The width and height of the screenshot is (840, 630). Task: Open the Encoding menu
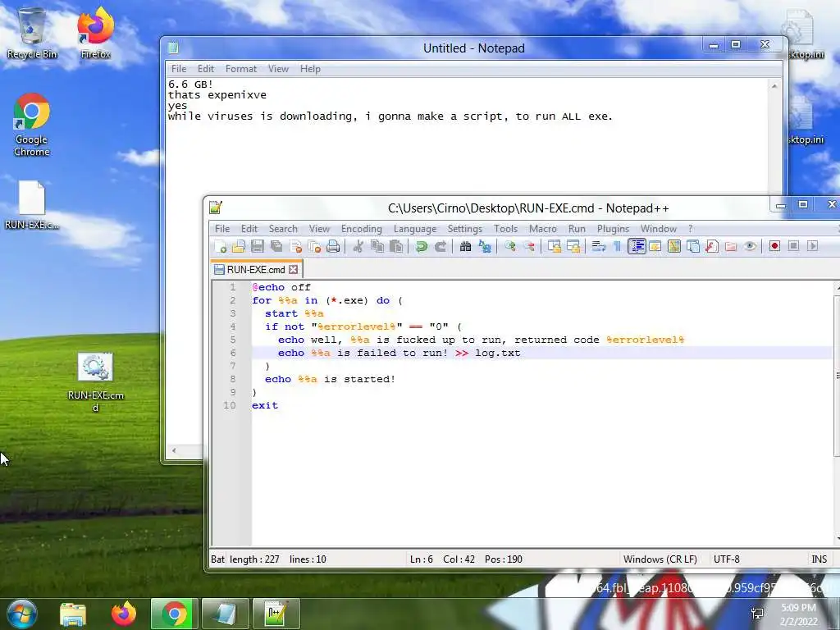(362, 229)
